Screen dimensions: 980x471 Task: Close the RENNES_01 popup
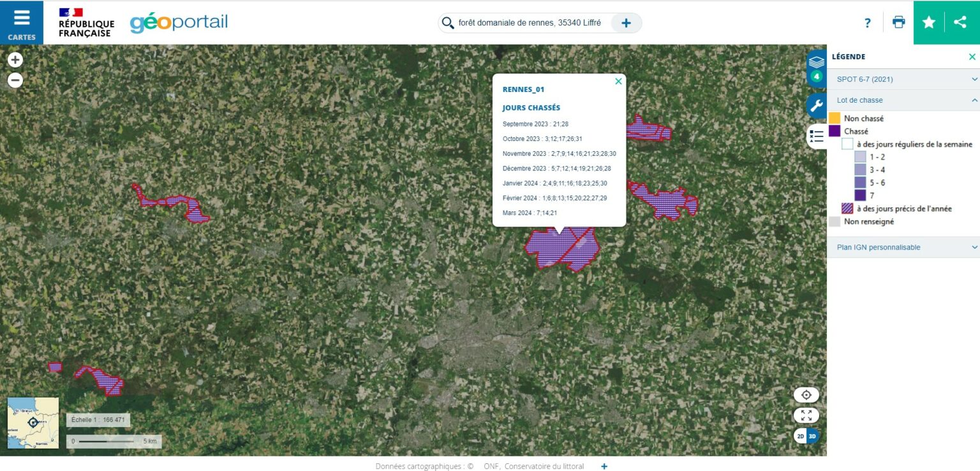(x=618, y=82)
